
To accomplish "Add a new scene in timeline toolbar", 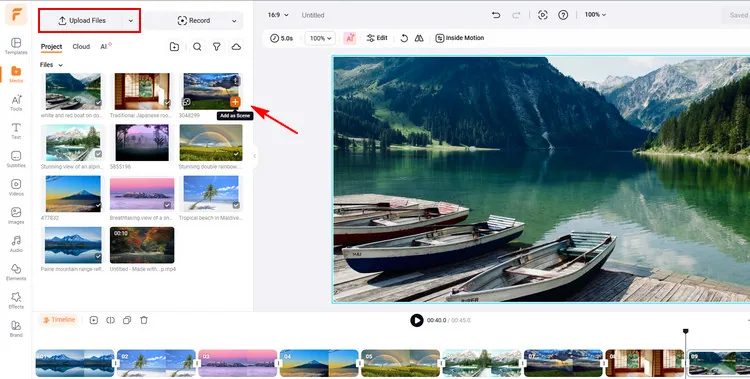I will click(94, 320).
